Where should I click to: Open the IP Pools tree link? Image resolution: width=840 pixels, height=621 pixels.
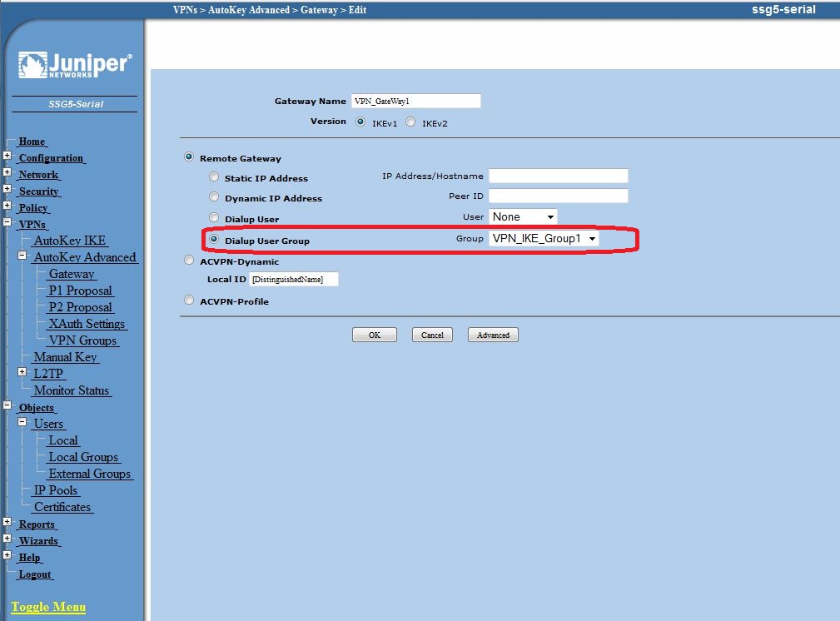(x=56, y=490)
